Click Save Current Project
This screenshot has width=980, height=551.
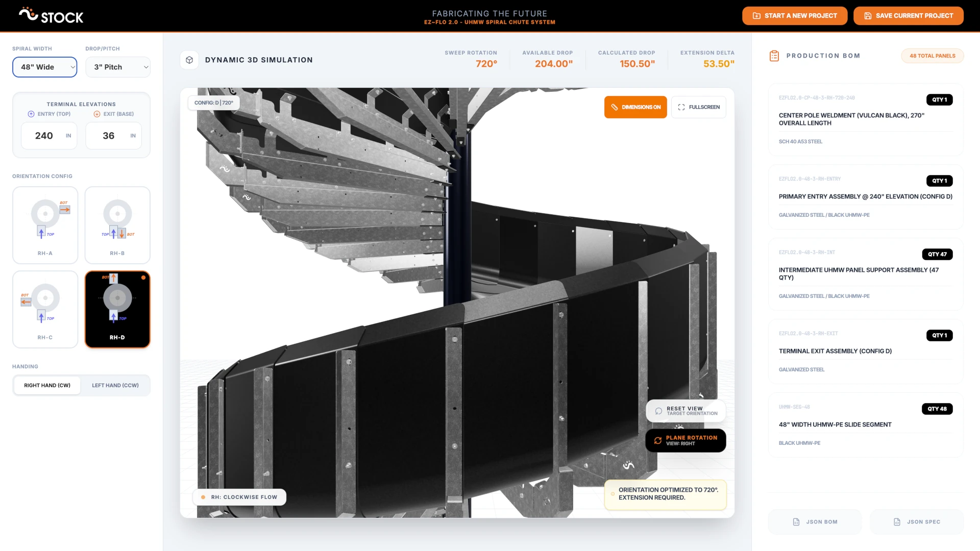click(908, 16)
